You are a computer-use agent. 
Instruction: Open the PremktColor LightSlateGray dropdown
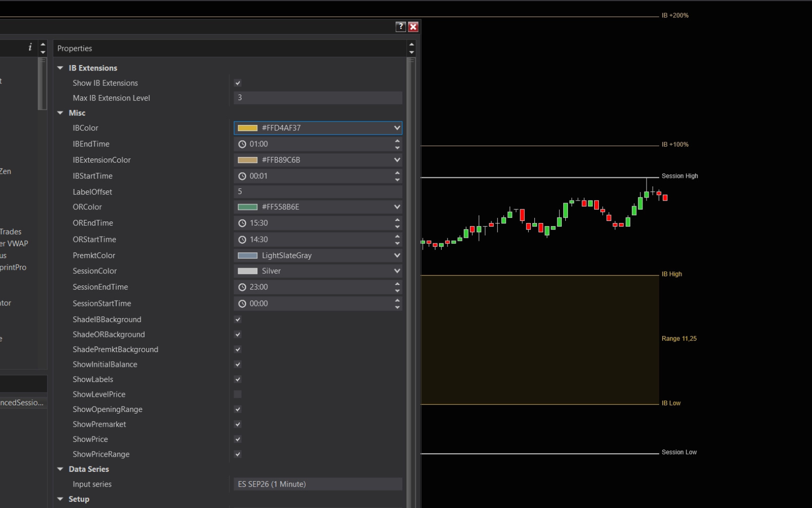(x=397, y=256)
